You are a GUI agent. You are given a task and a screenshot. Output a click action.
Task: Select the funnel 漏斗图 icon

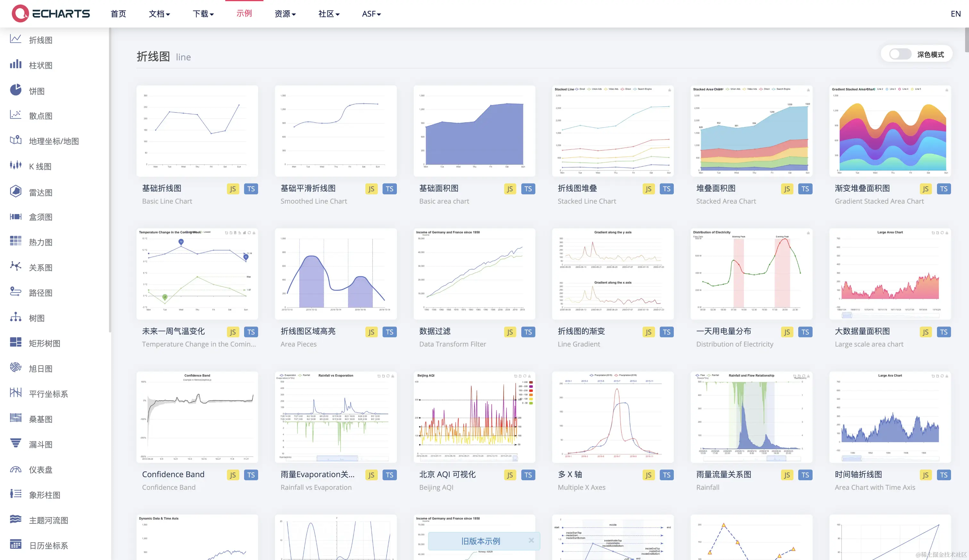point(15,443)
